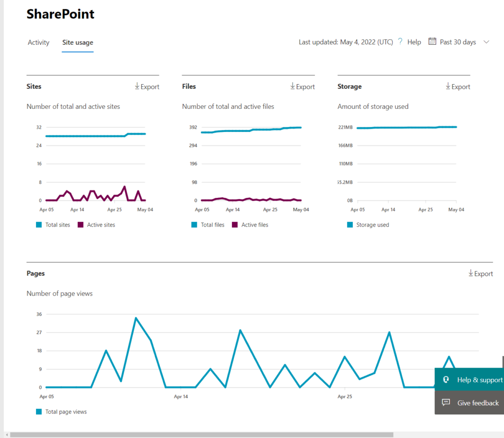This screenshot has width=504, height=438.
Task: Select the Site usage tab
Action: pos(77,42)
